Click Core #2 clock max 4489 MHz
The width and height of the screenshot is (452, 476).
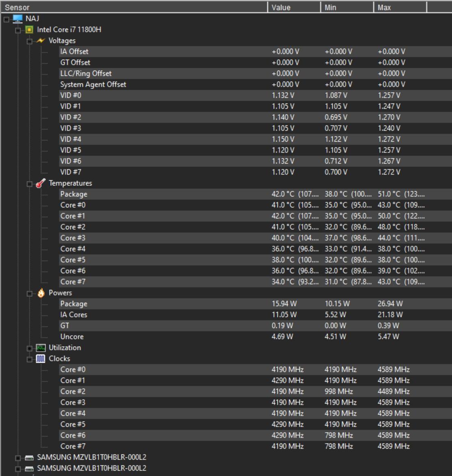[x=394, y=392]
